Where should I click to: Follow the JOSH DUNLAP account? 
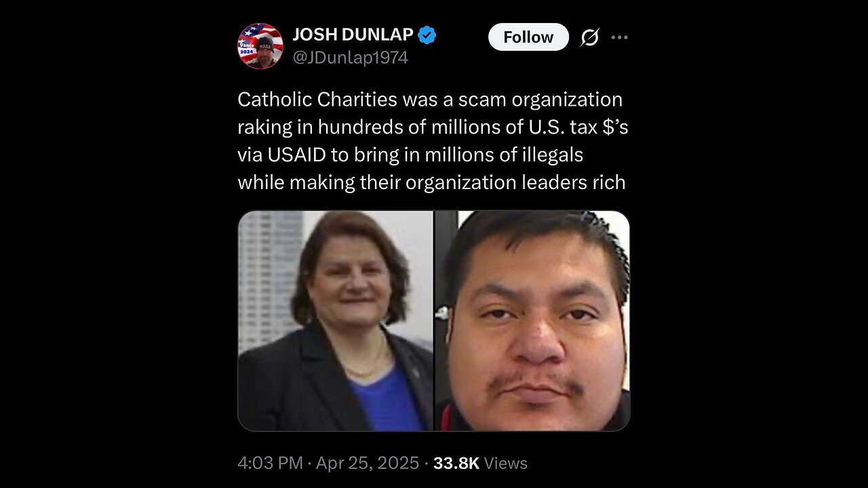(528, 37)
